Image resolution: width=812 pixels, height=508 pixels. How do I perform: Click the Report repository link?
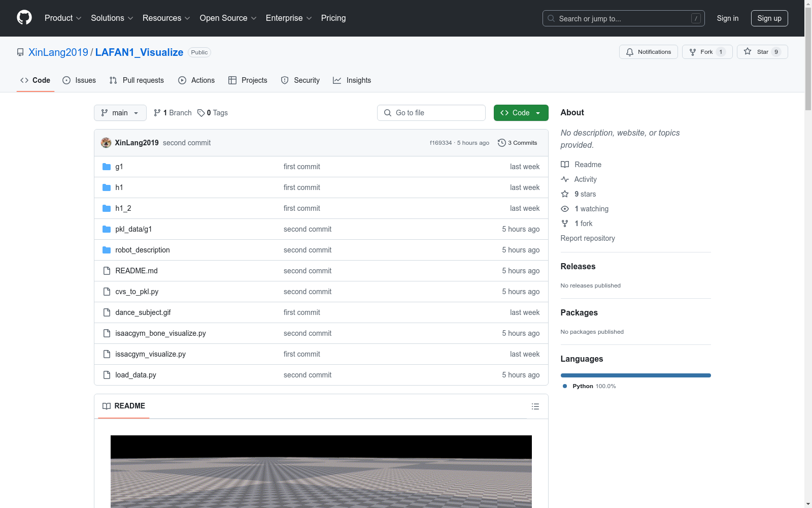588,238
